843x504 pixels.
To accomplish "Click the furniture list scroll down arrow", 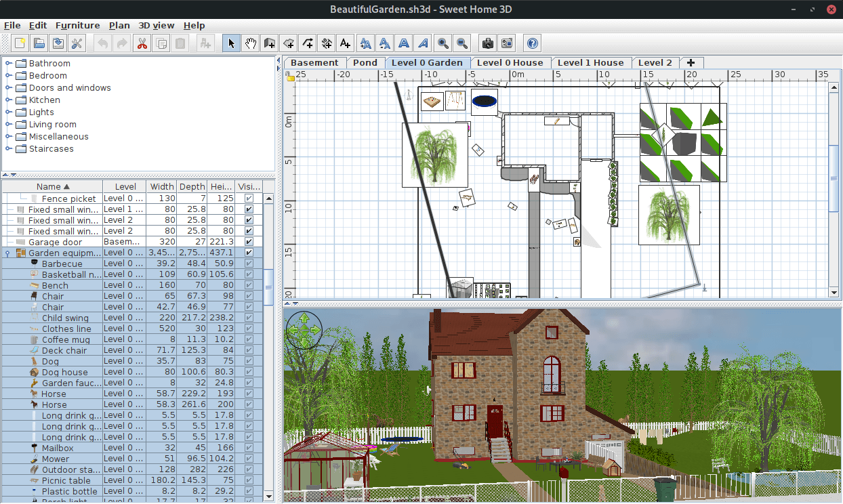I will pyautogui.click(x=268, y=497).
